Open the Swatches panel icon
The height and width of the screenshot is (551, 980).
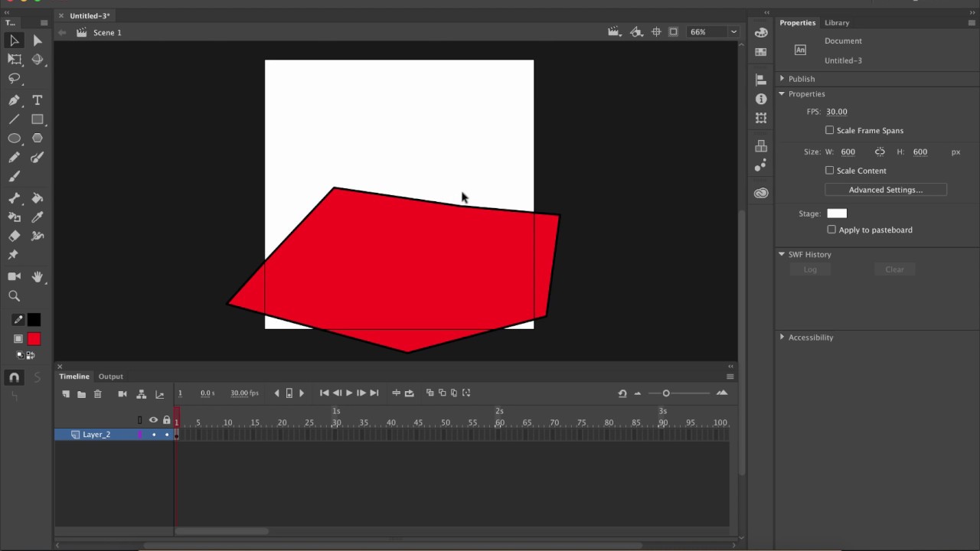click(761, 52)
